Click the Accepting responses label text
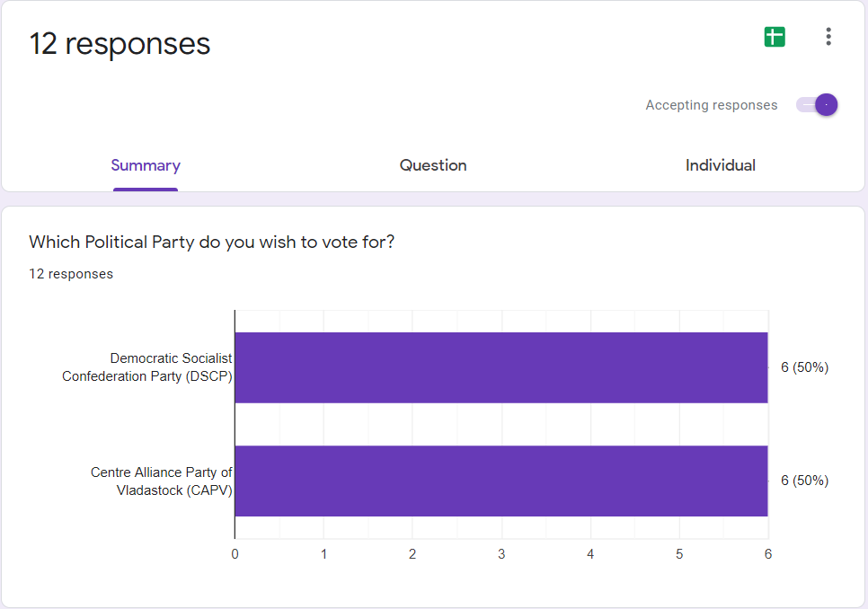Viewport: 868px width, 609px height. pos(711,105)
